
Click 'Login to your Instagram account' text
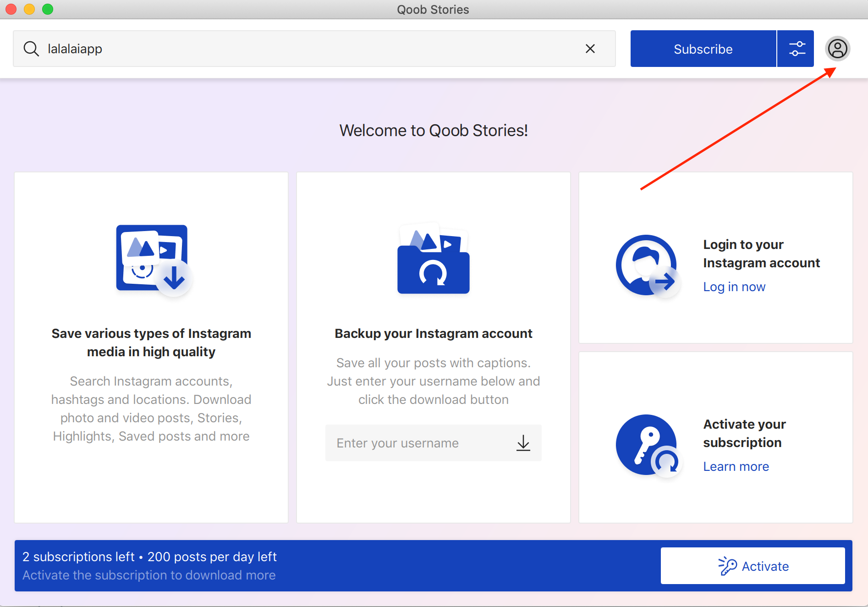pyautogui.click(x=761, y=254)
